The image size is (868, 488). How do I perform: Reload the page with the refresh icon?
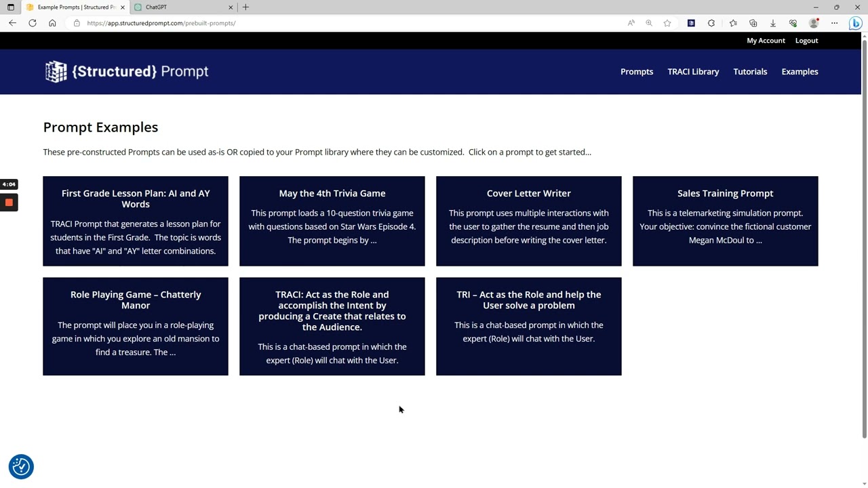click(x=33, y=23)
